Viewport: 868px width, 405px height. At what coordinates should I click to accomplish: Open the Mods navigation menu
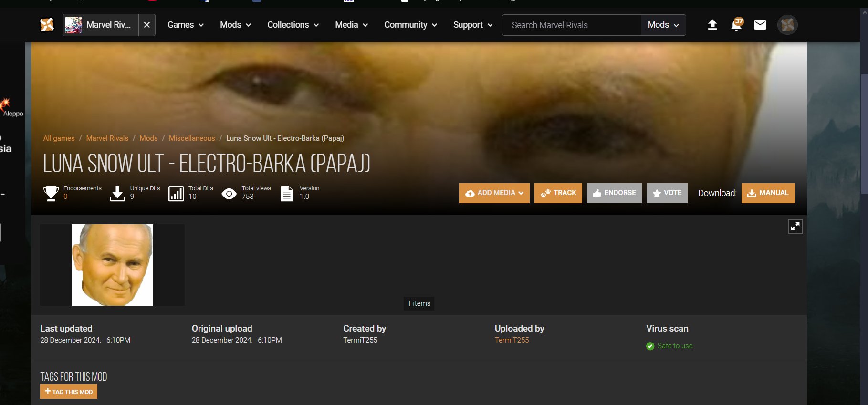(x=235, y=25)
